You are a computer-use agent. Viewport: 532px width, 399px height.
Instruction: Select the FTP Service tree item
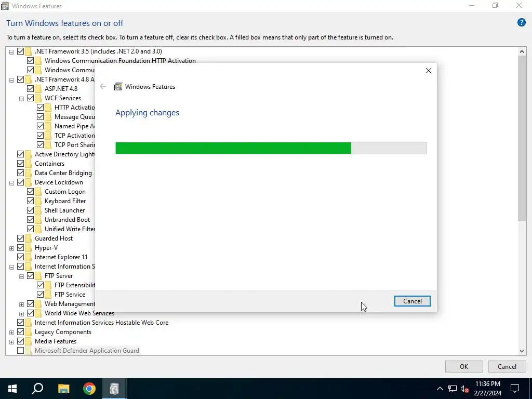pyautogui.click(x=70, y=295)
